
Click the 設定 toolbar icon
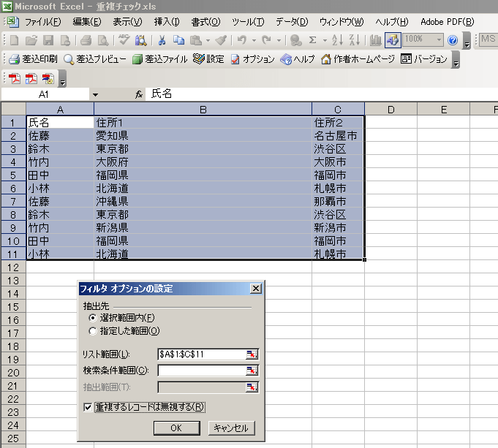[x=199, y=59]
